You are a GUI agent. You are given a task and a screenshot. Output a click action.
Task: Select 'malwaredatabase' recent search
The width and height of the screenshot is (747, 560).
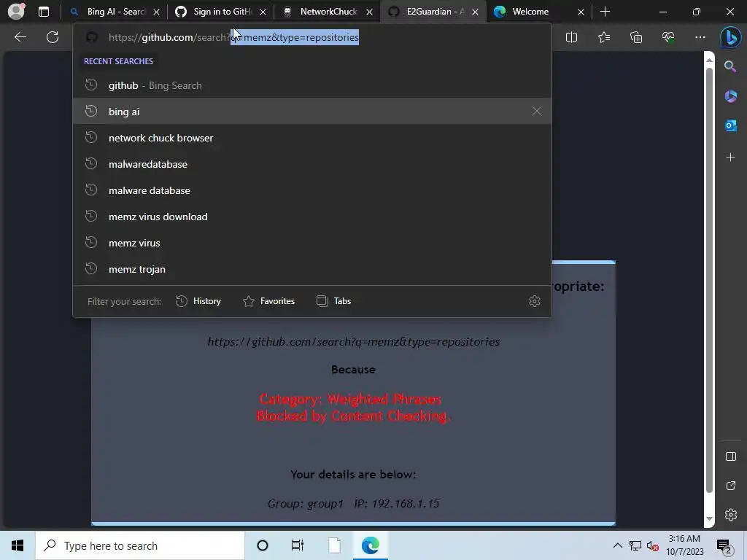click(312, 164)
